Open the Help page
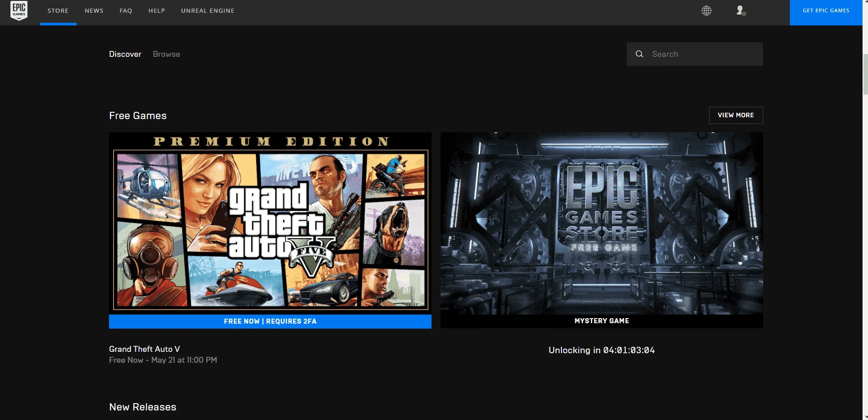This screenshot has width=868, height=420. click(157, 11)
